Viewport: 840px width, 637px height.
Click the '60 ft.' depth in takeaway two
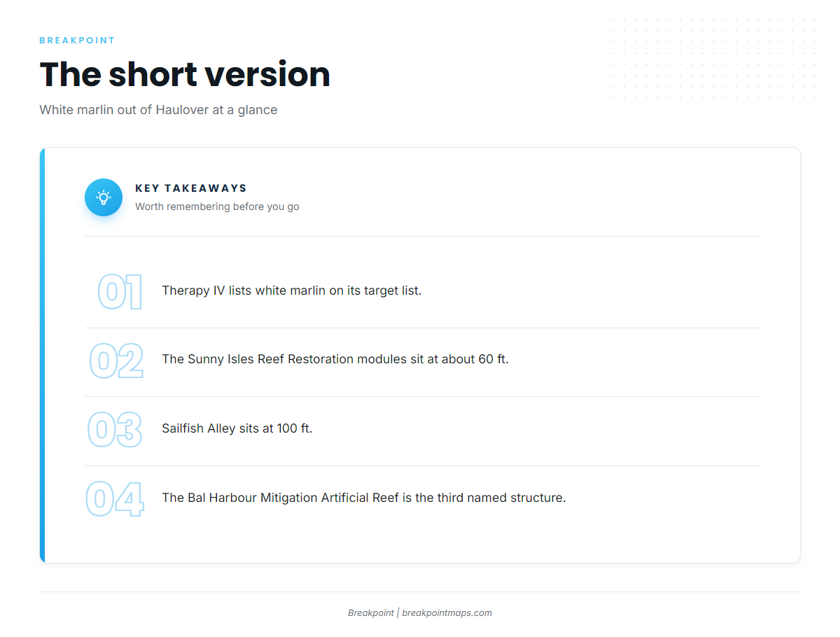[x=493, y=359]
